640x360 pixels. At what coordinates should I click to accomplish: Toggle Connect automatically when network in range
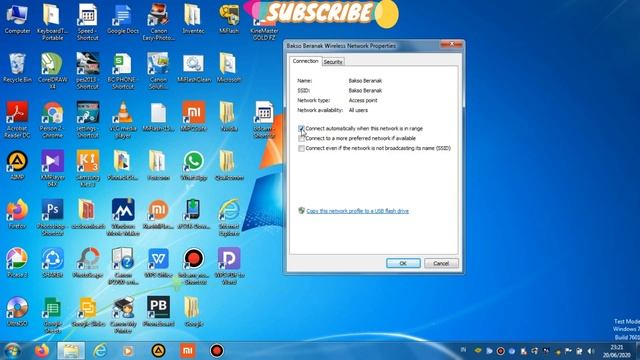[x=301, y=129]
